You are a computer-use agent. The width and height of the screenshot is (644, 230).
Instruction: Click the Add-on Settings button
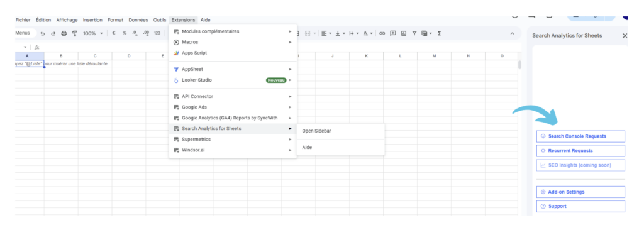point(580,192)
